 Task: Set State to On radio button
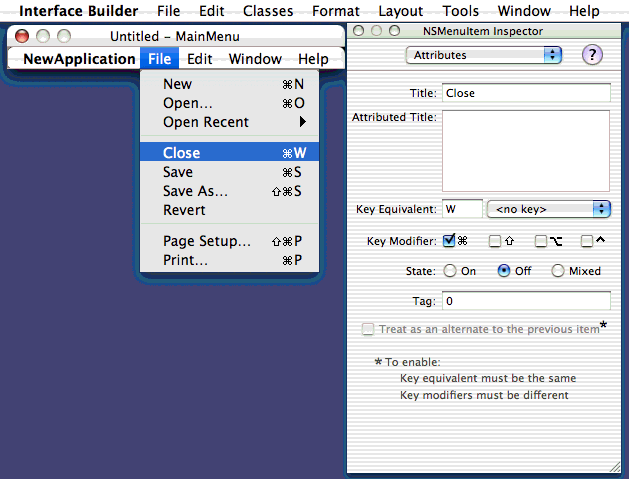(x=450, y=271)
